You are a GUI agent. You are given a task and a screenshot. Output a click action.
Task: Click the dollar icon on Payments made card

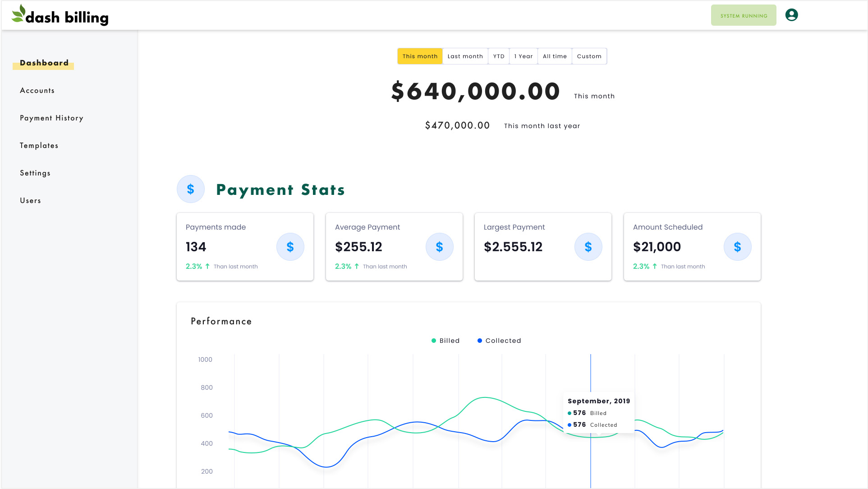290,247
